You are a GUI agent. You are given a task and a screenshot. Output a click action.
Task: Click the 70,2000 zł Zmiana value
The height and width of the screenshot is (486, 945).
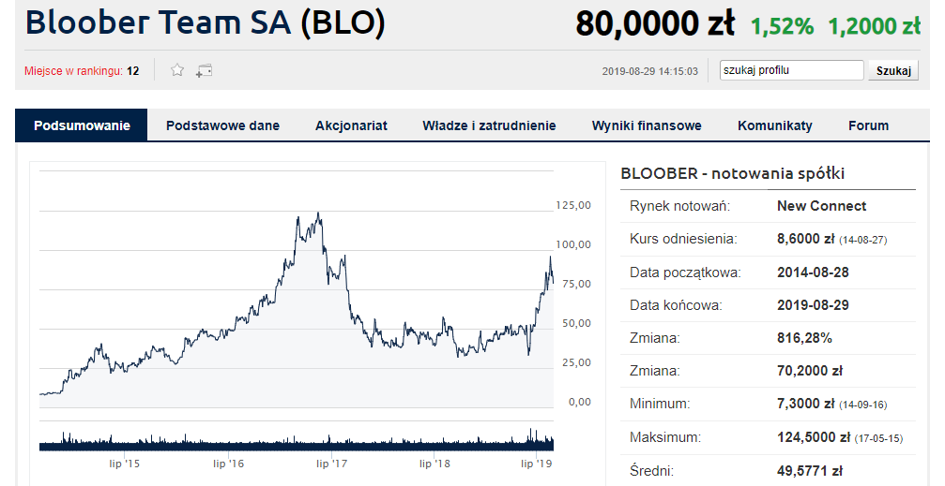(x=809, y=371)
